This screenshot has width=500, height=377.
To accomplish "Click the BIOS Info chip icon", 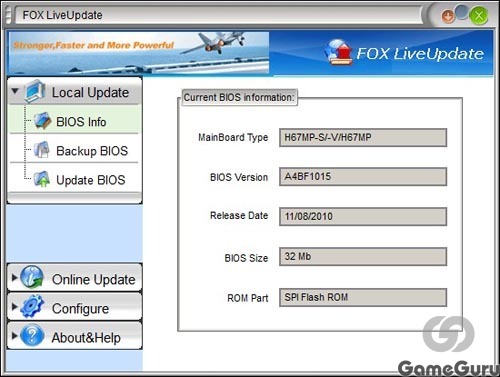I will pyautogui.click(x=42, y=121).
